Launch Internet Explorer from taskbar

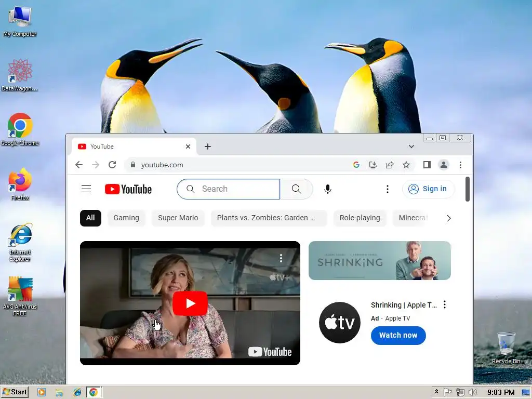(77, 392)
